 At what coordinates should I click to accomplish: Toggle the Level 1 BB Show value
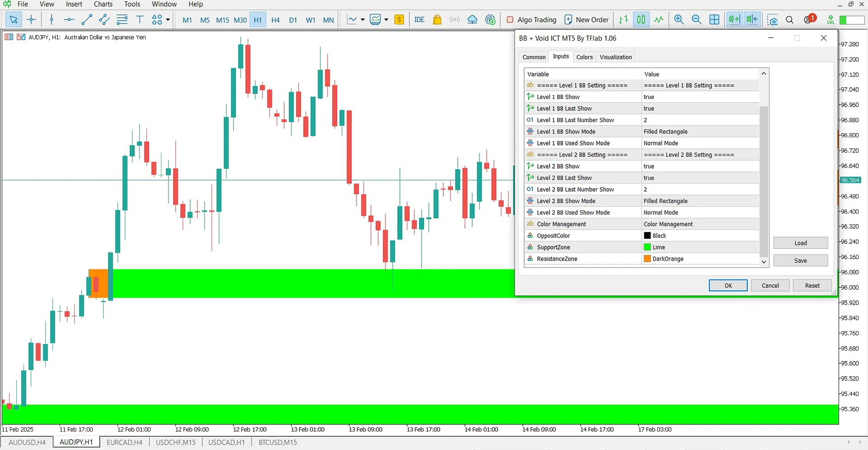(x=700, y=97)
